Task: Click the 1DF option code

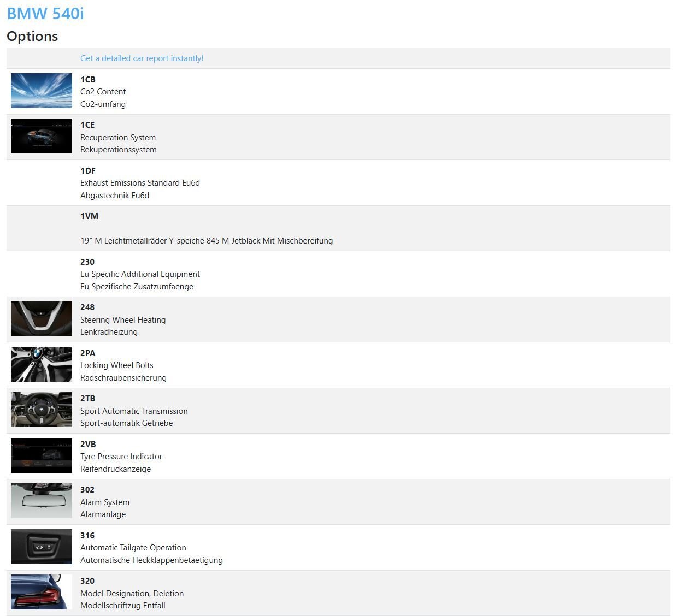Action: tap(88, 171)
